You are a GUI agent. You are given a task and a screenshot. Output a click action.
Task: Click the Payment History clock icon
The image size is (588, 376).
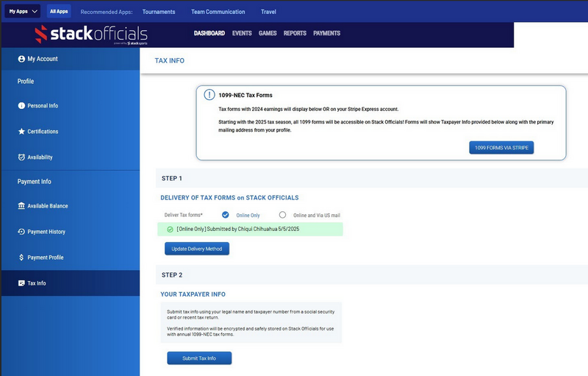(x=21, y=232)
